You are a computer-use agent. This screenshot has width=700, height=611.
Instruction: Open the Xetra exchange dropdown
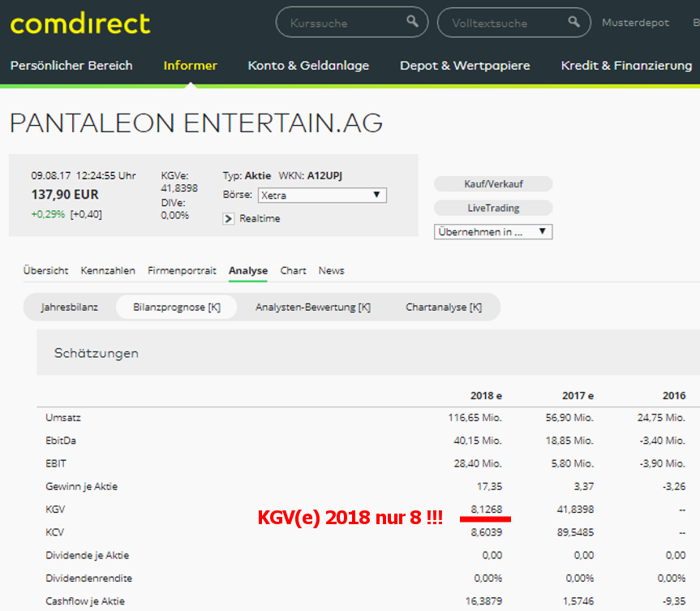click(322, 195)
